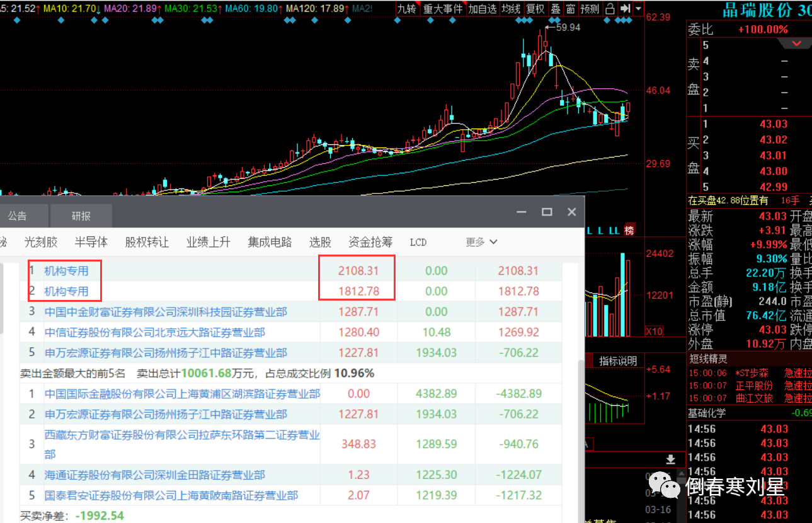Click the 榜 leaderboard marker icon
The width and height of the screenshot is (812, 523).
629,231
